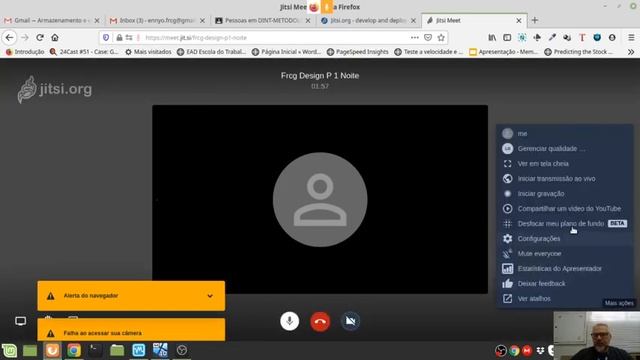Toggle the Firefox sidebar icon
The height and width of the screenshot is (360, 640).
pos(507,38)
